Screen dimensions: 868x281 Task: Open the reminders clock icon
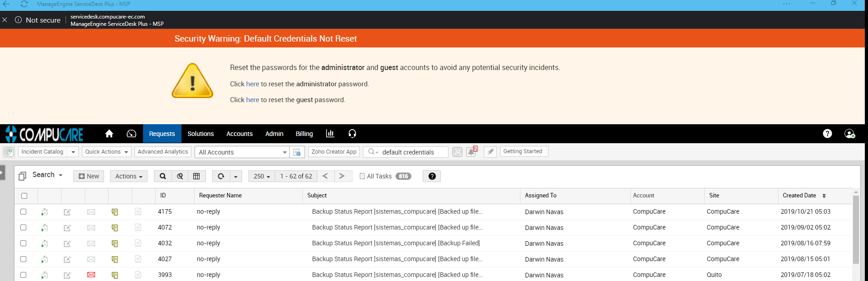coord(457,152)
